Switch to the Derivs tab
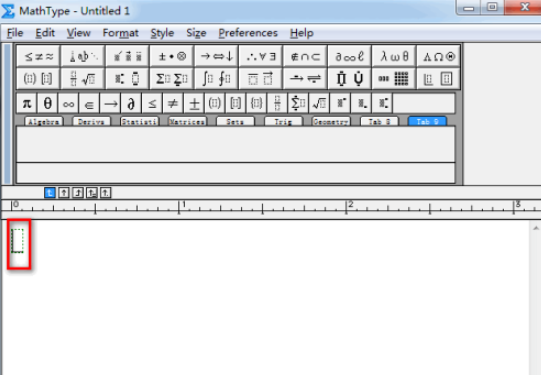The width and height of the screenshot is (541, 375). pos(91,121)
